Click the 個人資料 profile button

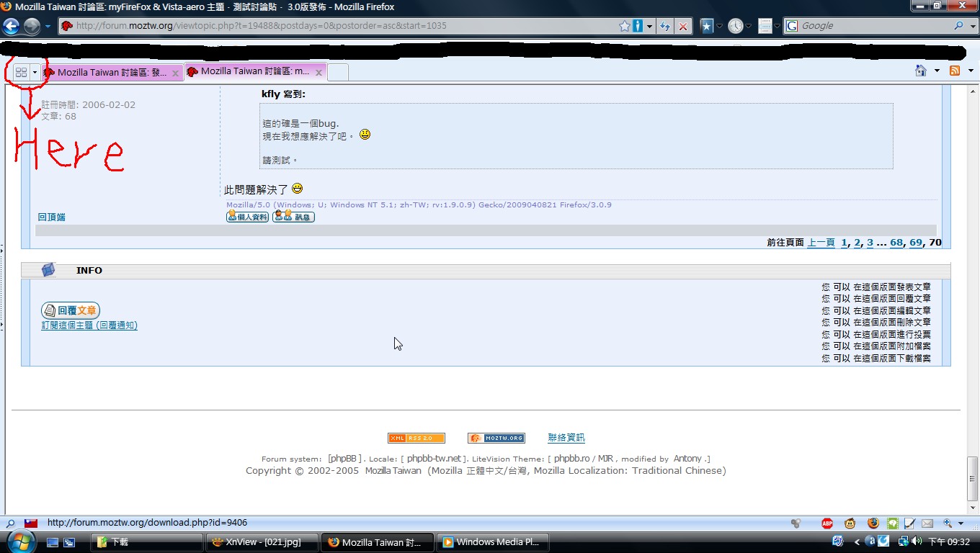247,217
